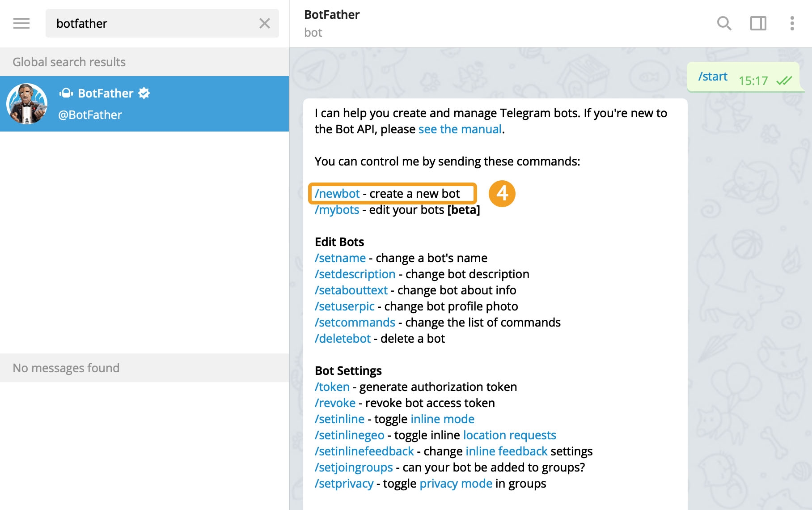The height and width of the screenshot is (510, 812).
Task: Click the verified badge beside BotFather
Action: click(x=144, y=93)
